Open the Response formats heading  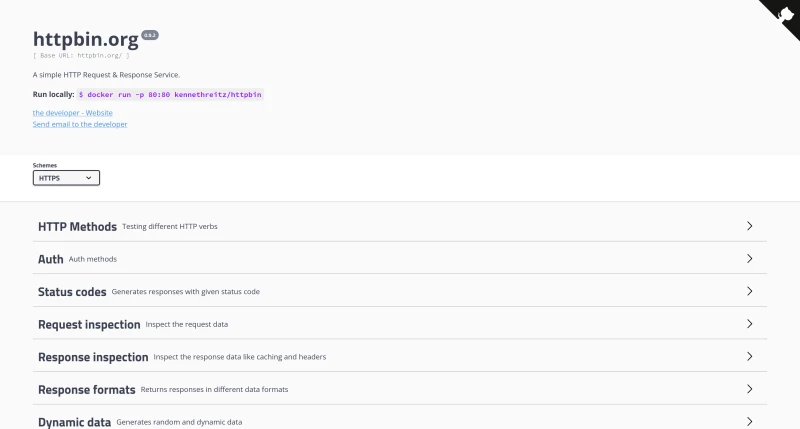pos(85,389)
